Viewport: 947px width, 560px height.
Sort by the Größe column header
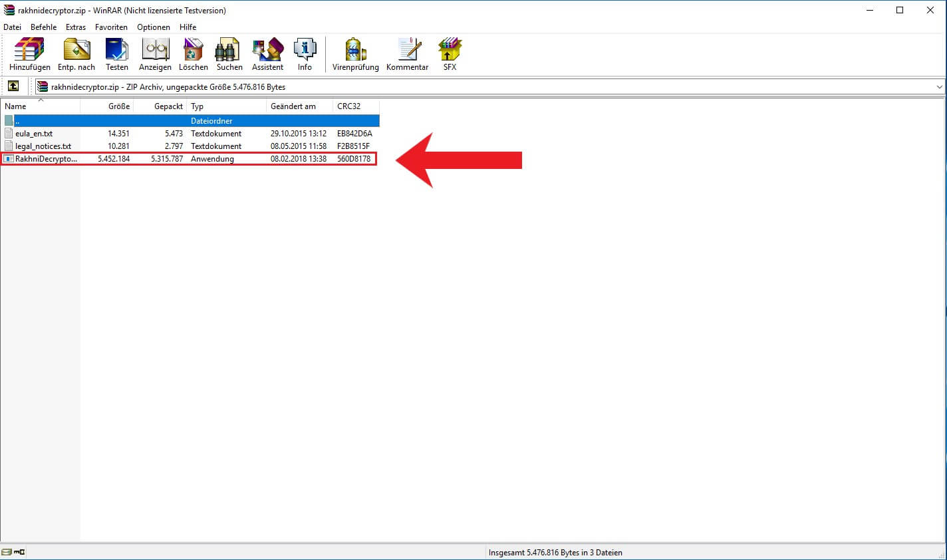[x=107, y=106]
